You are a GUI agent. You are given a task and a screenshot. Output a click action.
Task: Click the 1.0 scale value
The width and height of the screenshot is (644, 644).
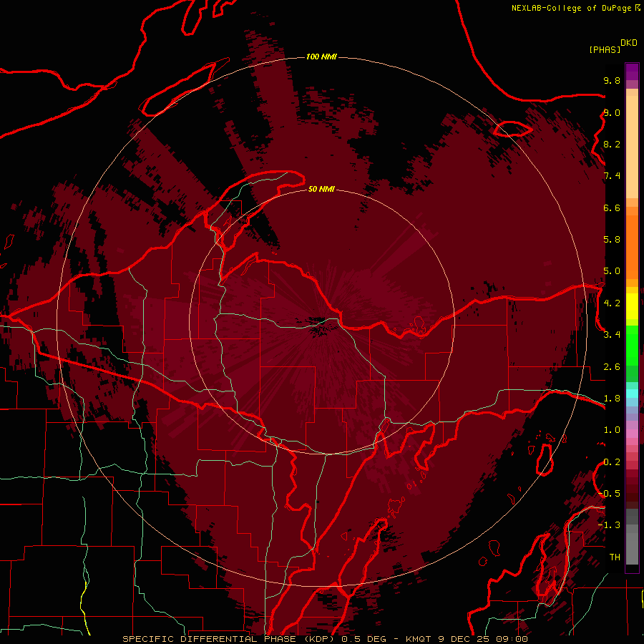point(612,430)
